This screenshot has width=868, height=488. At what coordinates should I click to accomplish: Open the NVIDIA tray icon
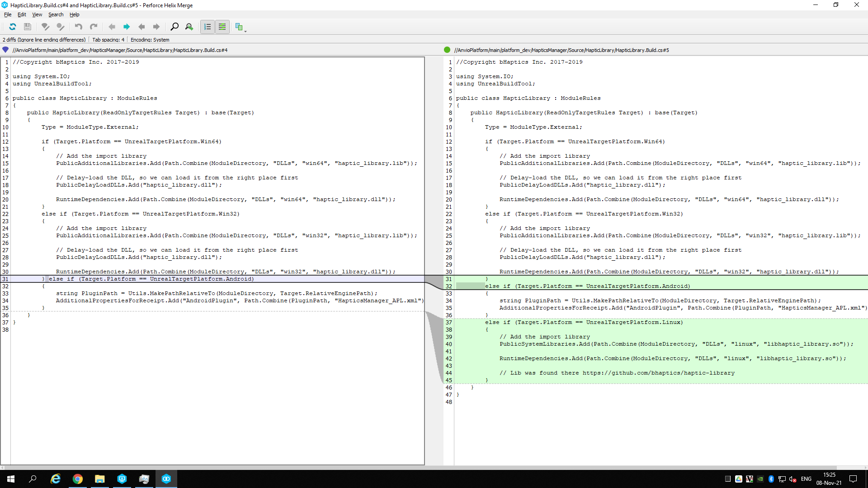[760, 479]
